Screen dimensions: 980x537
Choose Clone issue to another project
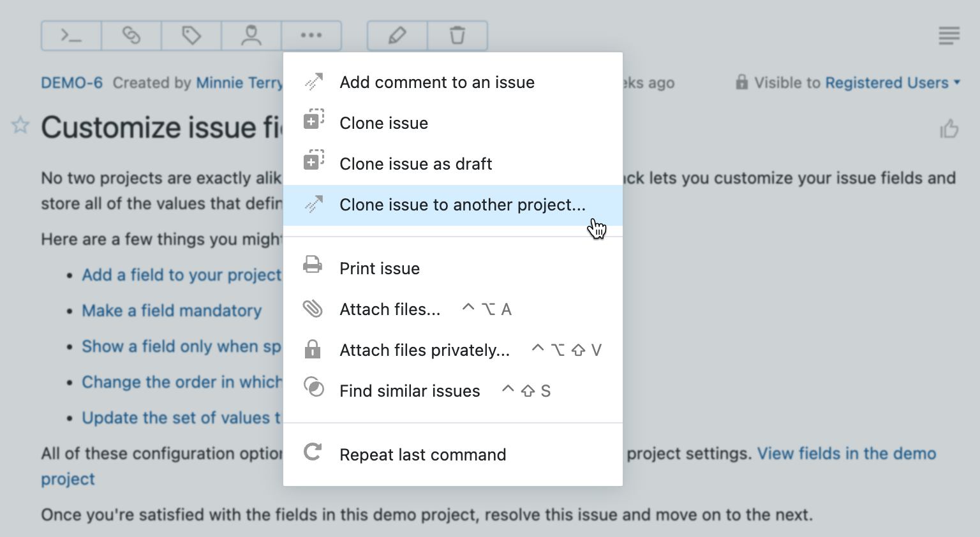click(462, 205)
